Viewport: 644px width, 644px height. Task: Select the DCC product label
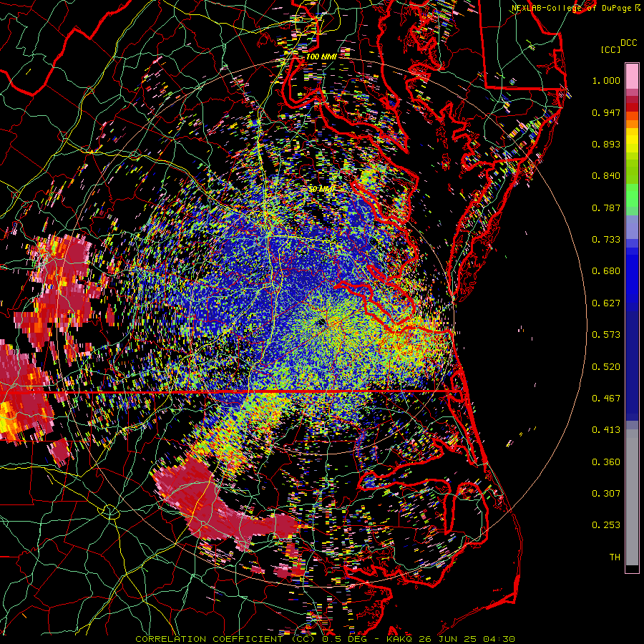pyautogui.click(x=628, y=43)
